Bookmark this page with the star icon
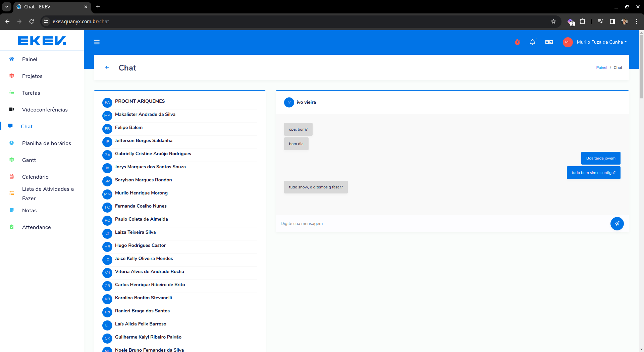Image resolution: width=644 pixels, height=352 pixels. tap(553, 21)
